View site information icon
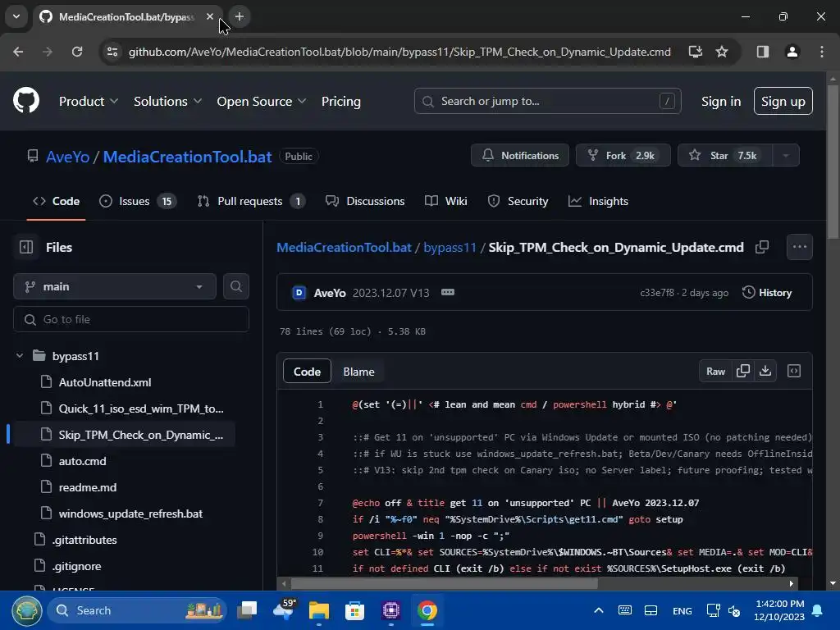This screenshot has height=630, width=840. click(112, 52)
